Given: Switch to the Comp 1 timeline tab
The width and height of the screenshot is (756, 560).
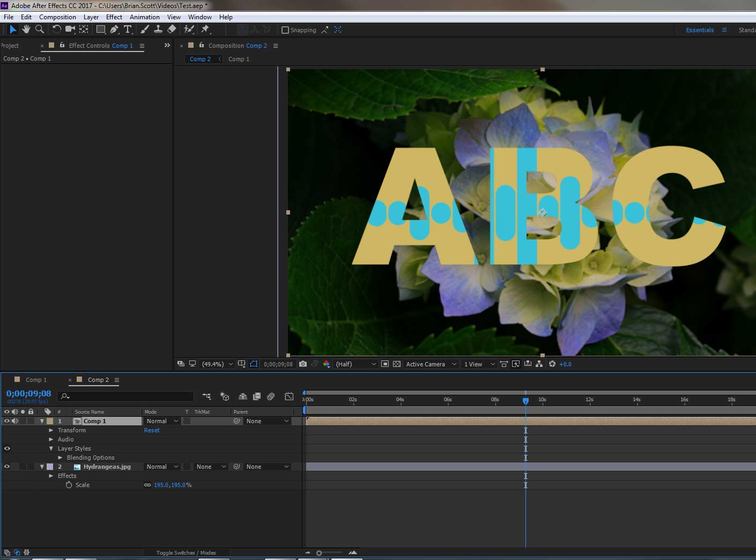Looking at the screenshot, I should click(x=36, y=380).
